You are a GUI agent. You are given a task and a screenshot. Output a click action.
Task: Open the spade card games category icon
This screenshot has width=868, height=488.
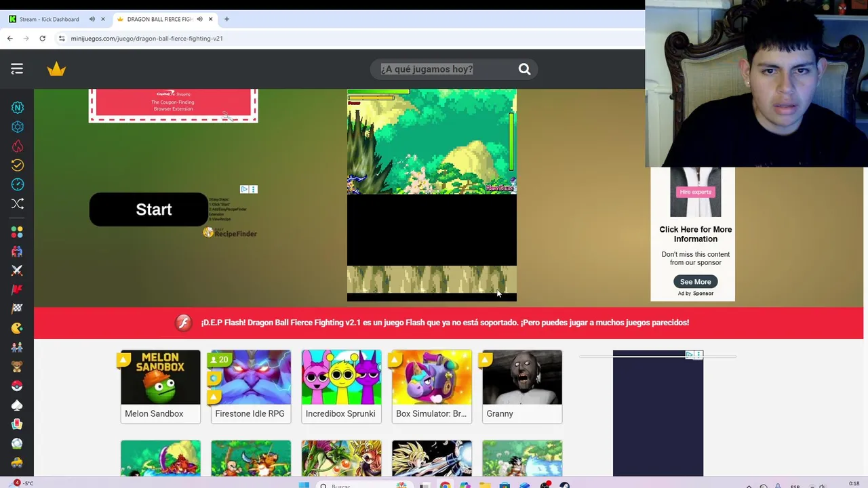17,405
